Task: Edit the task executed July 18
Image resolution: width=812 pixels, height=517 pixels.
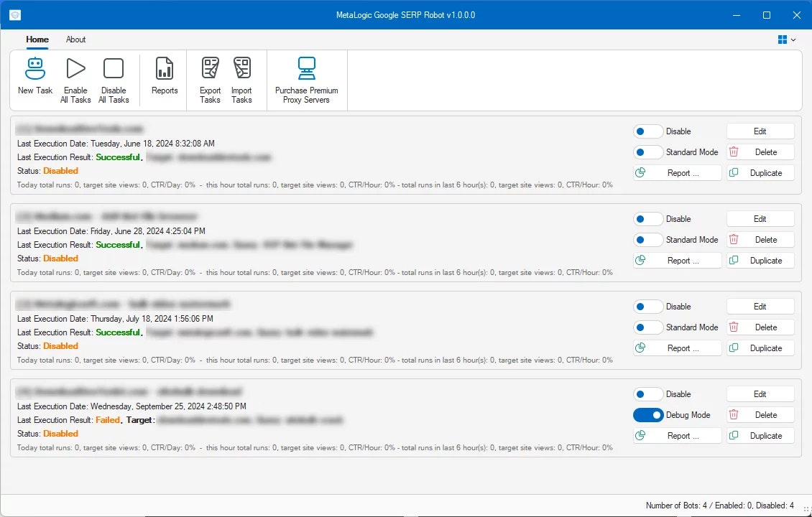Action: [760, 307]
